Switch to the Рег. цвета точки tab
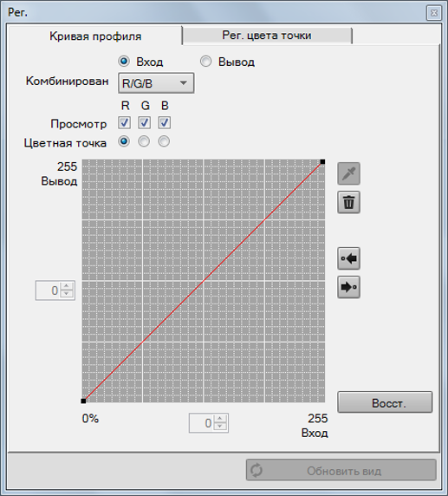This screenshot has height=496, width=448. (267, 36)
